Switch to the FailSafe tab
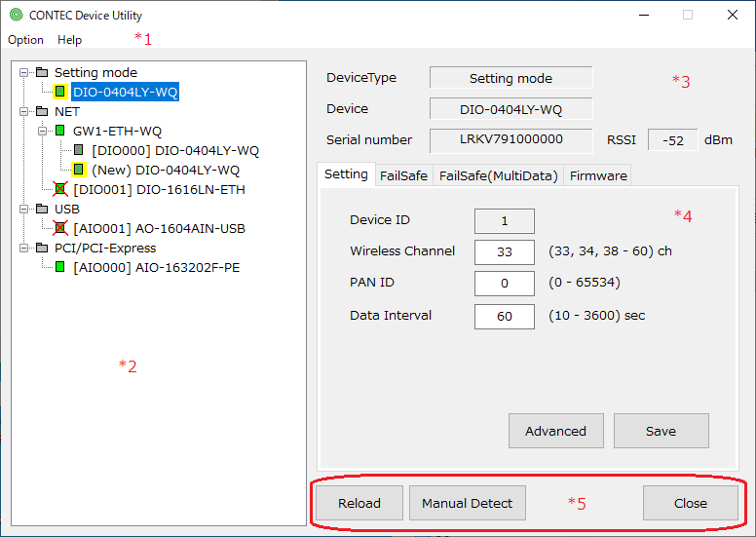 (403, 175)
